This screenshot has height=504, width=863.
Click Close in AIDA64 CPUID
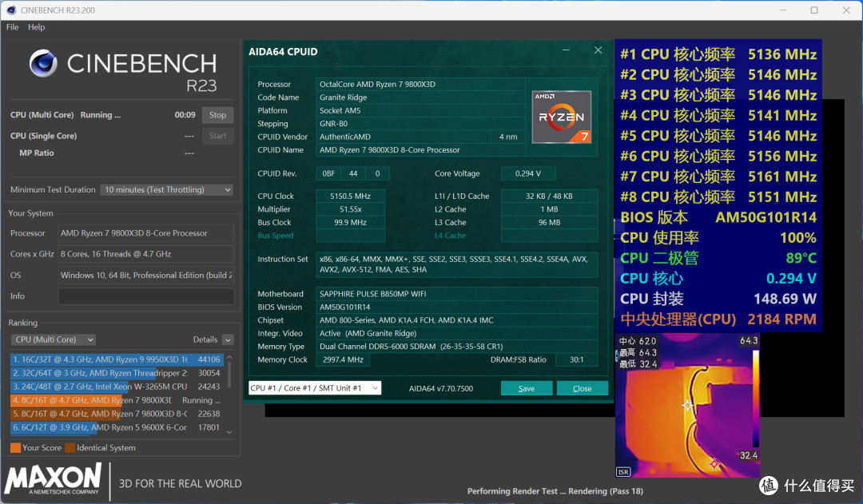click(583, 388)
